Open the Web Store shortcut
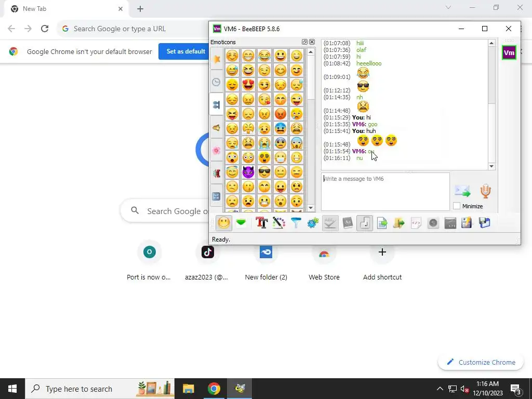532x399 pixels. pos(324,261)
